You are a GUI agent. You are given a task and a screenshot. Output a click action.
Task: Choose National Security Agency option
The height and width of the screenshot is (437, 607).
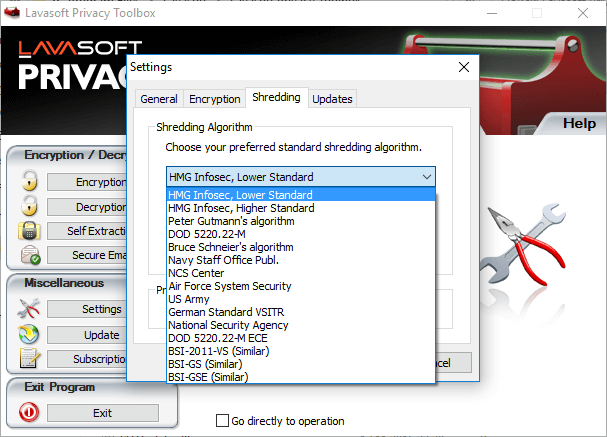pyautogui.click(x=301, y=325)
